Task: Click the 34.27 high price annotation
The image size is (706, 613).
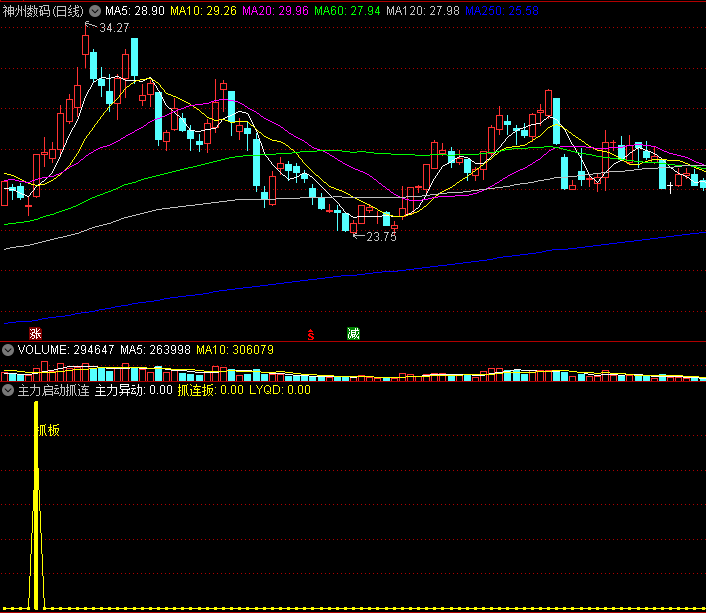Action: tap(114, 28)
